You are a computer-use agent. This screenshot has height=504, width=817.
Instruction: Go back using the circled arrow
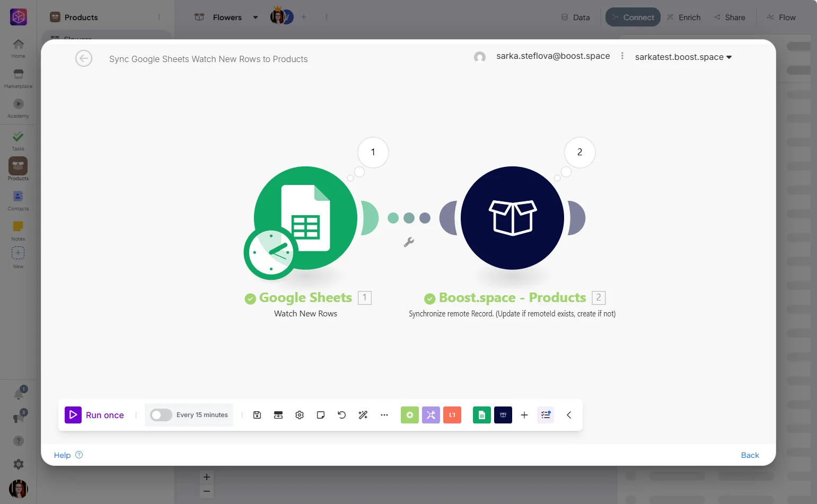pos(84,58)
